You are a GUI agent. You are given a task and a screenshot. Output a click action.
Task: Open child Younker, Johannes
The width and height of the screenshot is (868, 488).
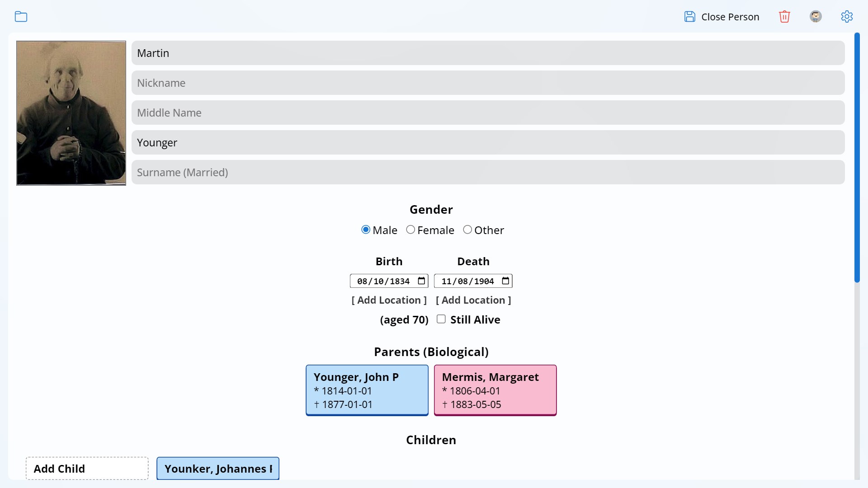217,469
